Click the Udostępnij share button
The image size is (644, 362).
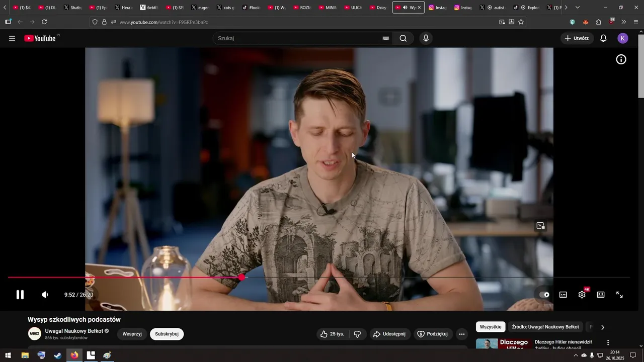pyautogui.click(x=390, y=334)
